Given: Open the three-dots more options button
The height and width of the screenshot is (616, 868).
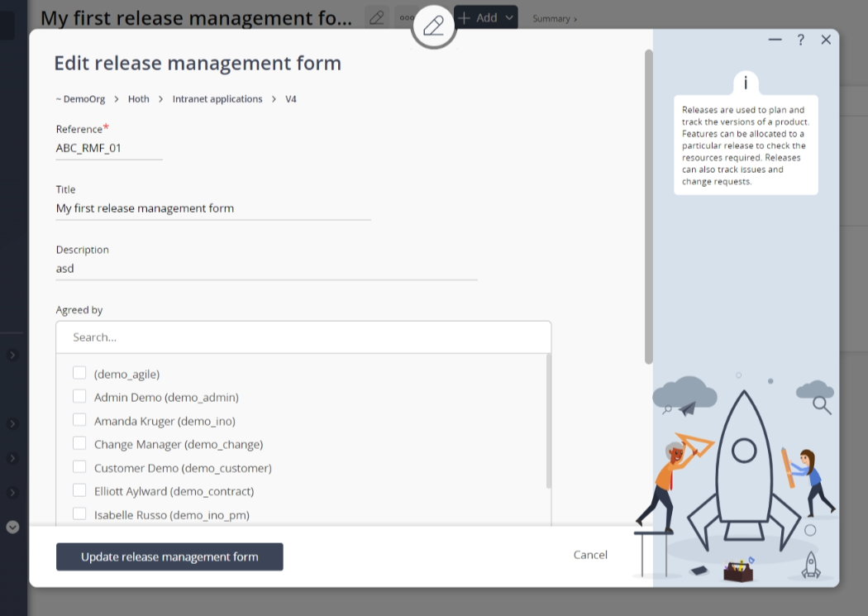Looking at the screenshot, I should [x=405, y=17].
